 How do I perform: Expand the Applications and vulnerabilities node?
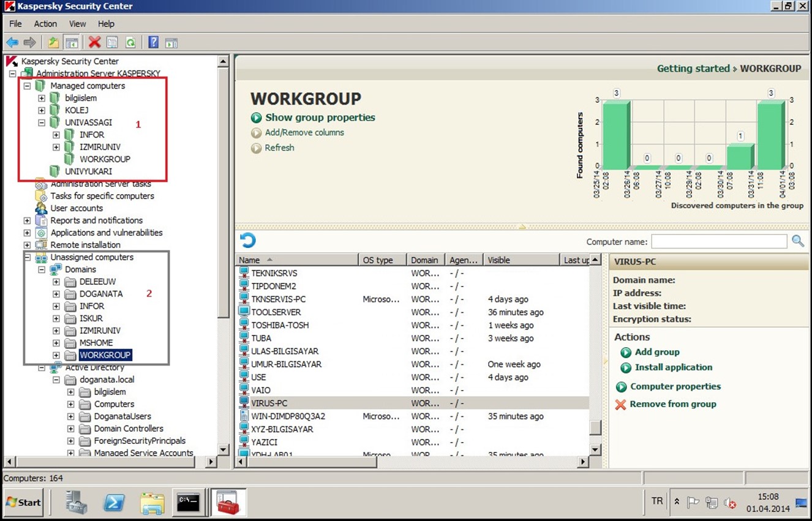(x=27, y=233)
